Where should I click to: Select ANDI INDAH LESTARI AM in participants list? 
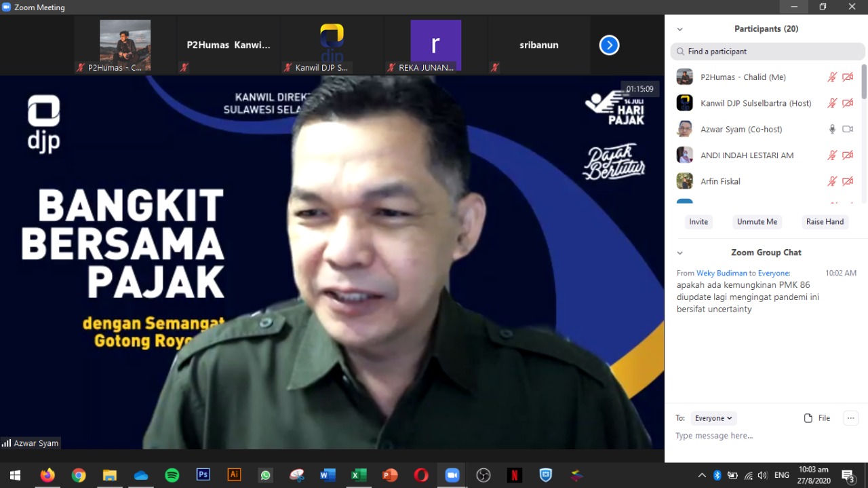click(747, 155)
